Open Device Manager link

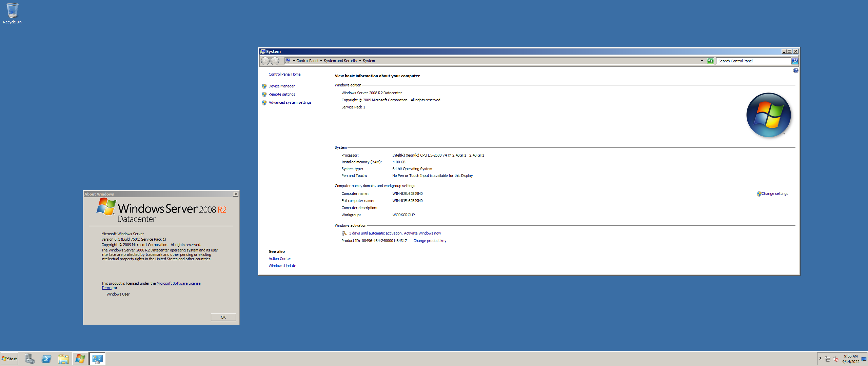[281, 86]
